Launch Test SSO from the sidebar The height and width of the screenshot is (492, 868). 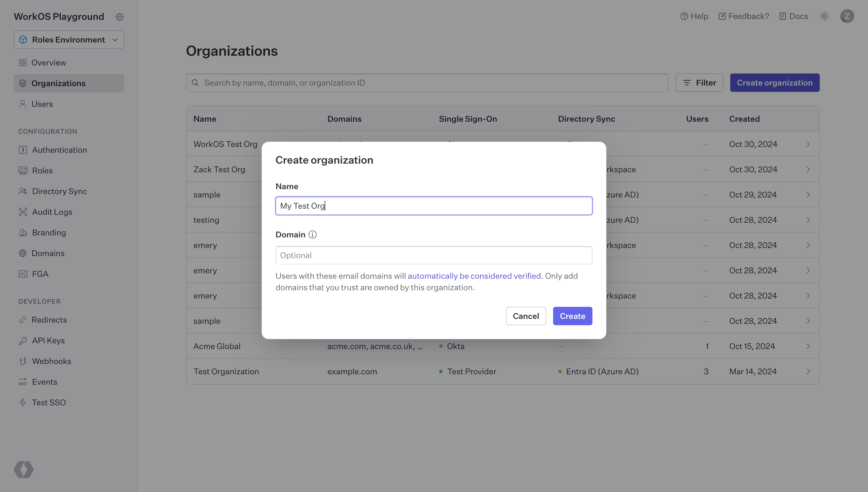click(49, 402)
